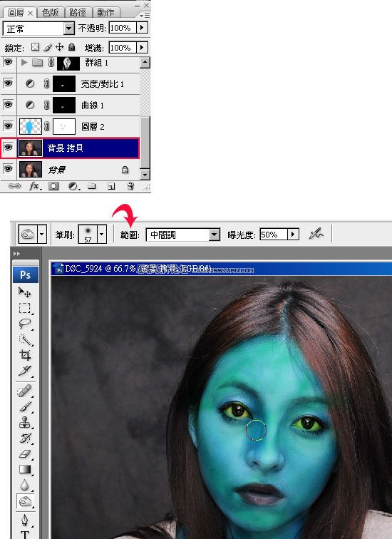Select the Move tool
The image size is (392, 539).
25,292
